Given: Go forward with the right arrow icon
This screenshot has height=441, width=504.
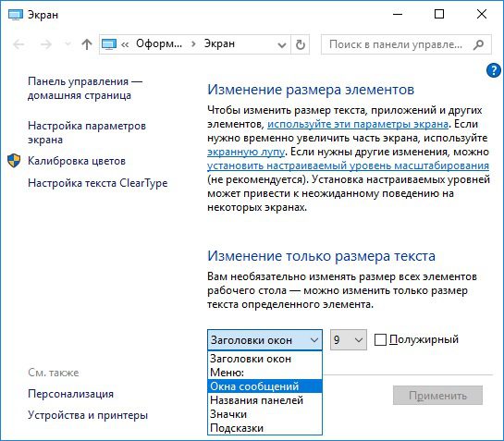Looking at the screenshot, I should [x=46, y=44].
